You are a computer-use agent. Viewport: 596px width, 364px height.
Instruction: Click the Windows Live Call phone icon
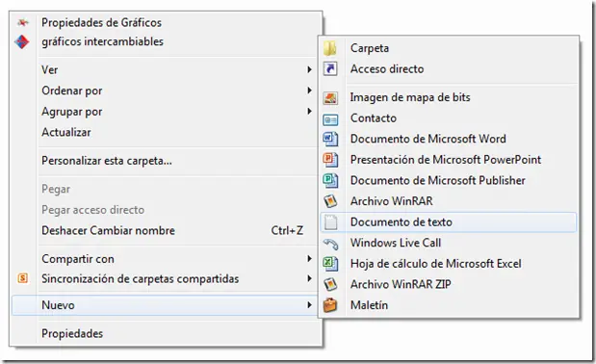[330, 244]
